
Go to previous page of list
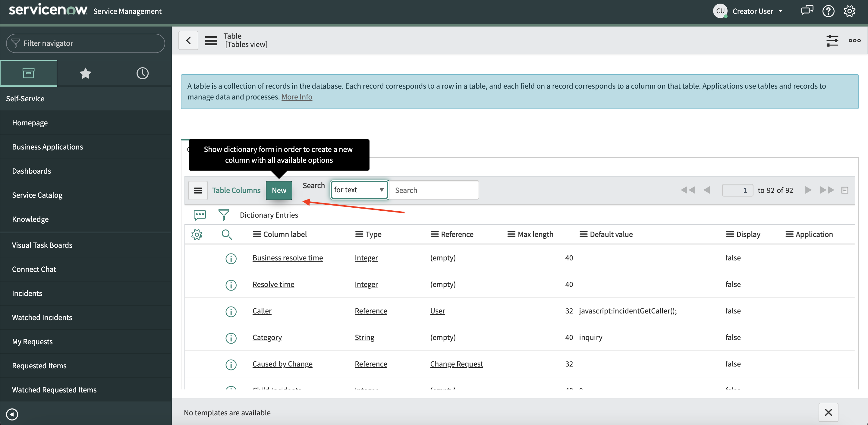coord(706,190)
